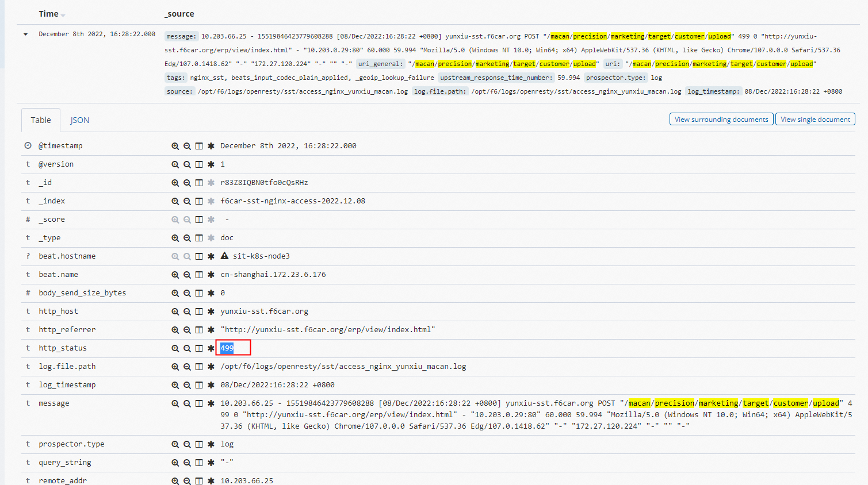Toggle message column in table

pyautogui.click(x=199, y=403)
